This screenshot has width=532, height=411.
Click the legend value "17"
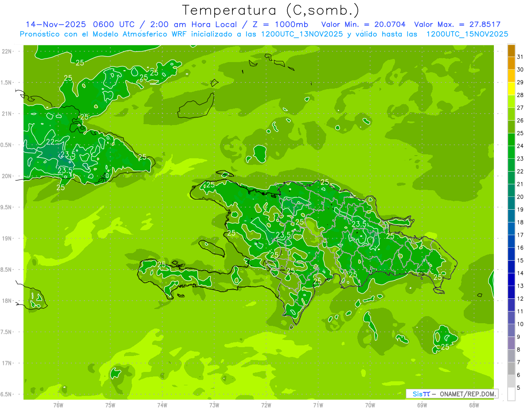tap(520, 235)
